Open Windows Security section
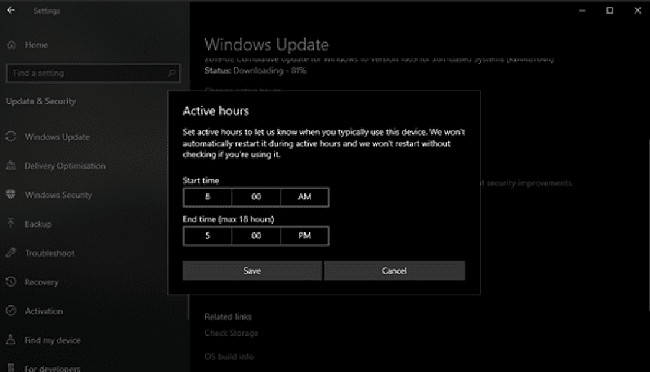 click(58, 195)
